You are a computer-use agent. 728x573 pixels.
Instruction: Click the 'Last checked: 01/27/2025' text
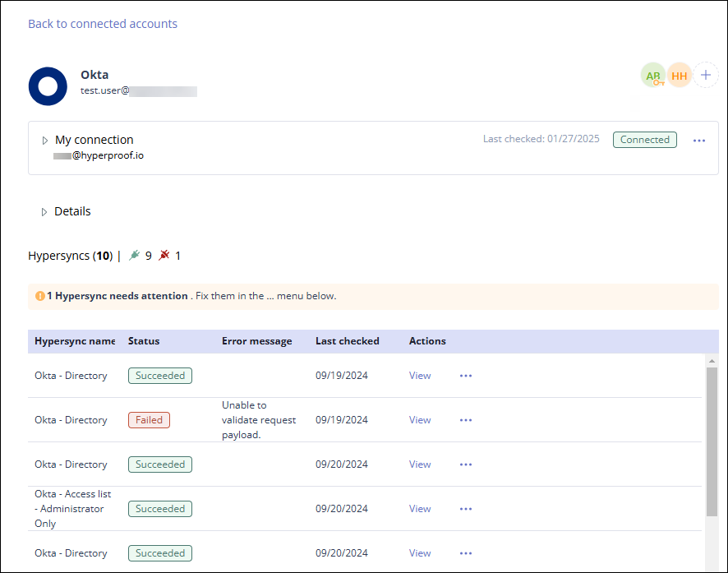pyautogui.click(x=541, y=139)
